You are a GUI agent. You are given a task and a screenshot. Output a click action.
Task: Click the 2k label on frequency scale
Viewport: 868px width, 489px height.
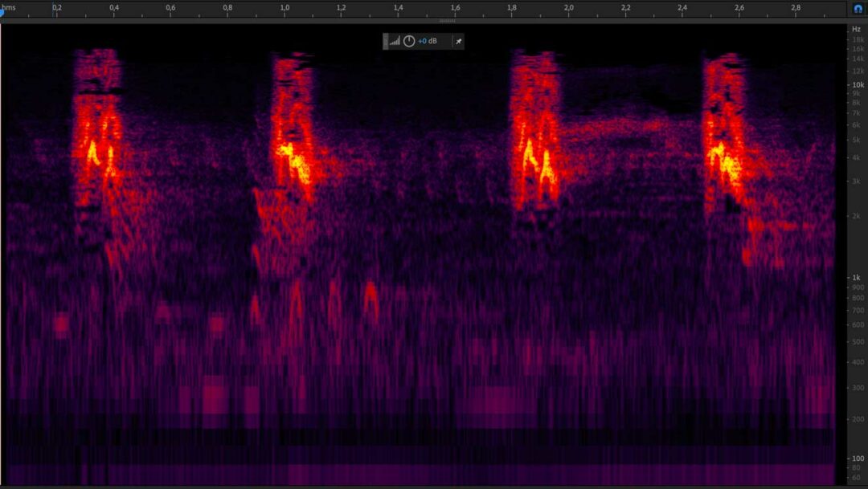[x=857, y=216]
